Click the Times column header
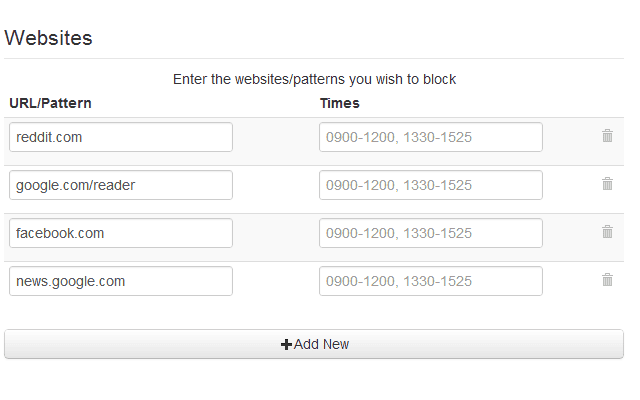 (340, 103)
